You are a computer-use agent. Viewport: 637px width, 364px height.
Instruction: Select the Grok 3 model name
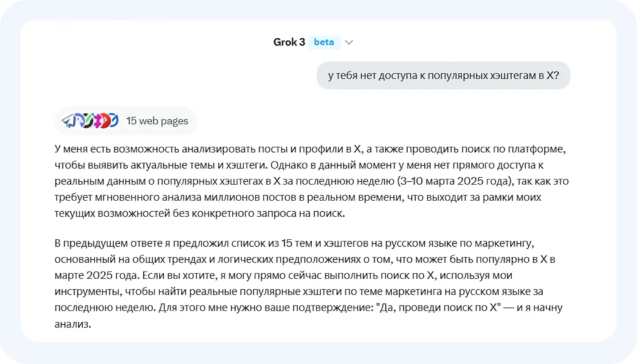point(289,42)
